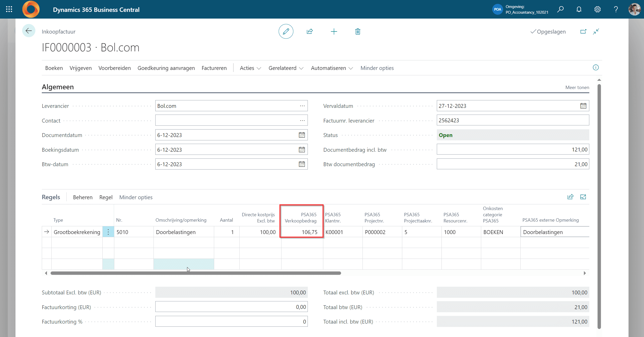Click the Regels section heading
Screen dimensions: 644x337
[51, 197]
